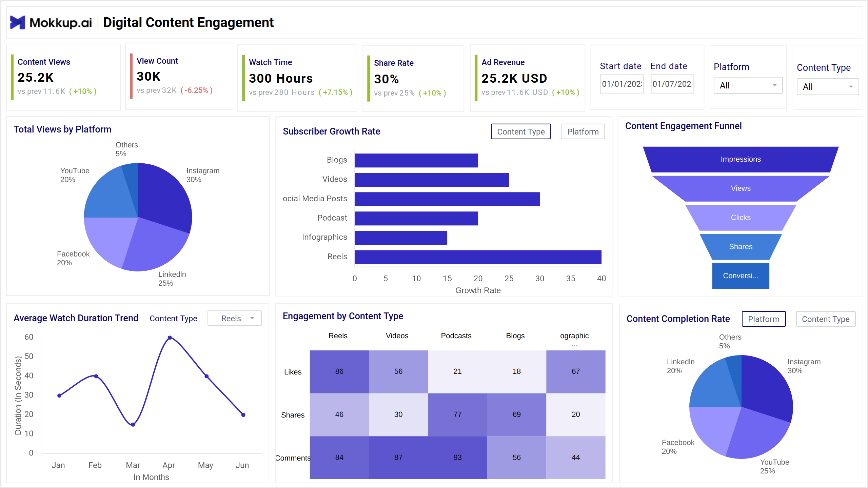Image resolution: width=868 pixels, height=488 pixels.
Task: Click the Content Views KPI card value 25.2K
Action: pyautogui.click(x=36, y=77)
